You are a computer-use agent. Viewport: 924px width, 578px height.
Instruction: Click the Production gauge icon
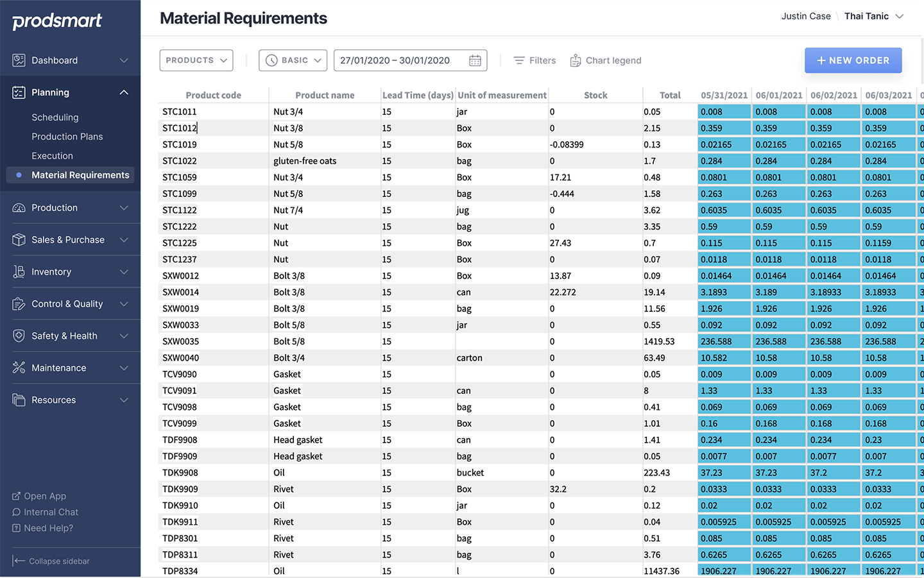19,208
